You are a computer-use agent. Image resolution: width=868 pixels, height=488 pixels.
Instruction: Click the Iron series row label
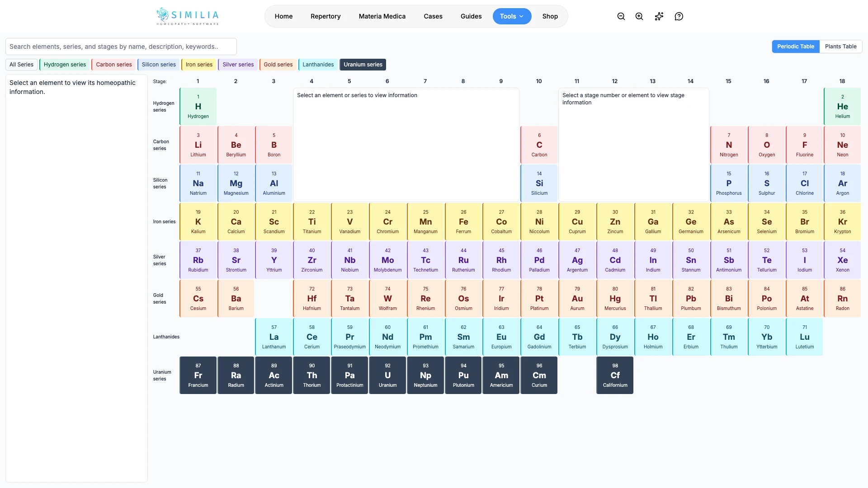(x=164, y=222)
